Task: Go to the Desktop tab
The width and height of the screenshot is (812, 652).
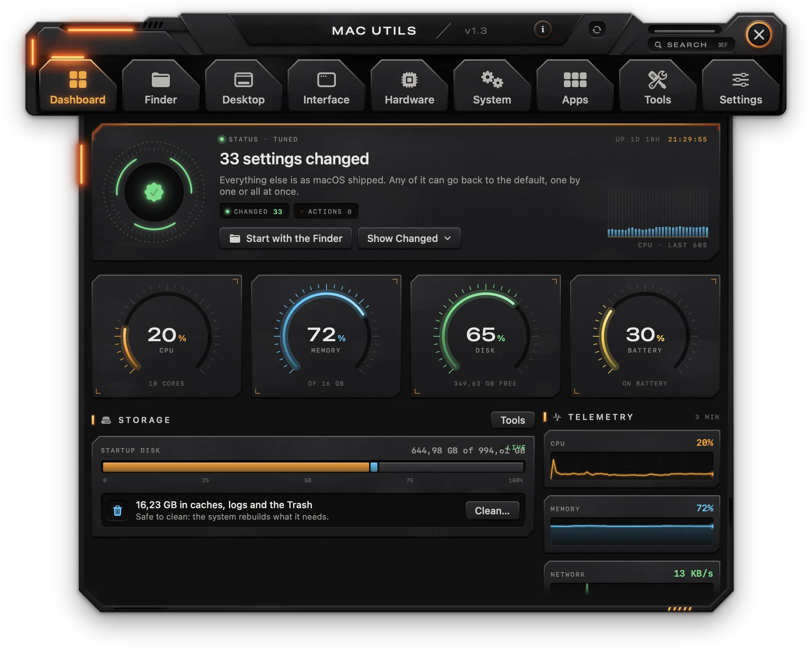Action: [244, 86]
